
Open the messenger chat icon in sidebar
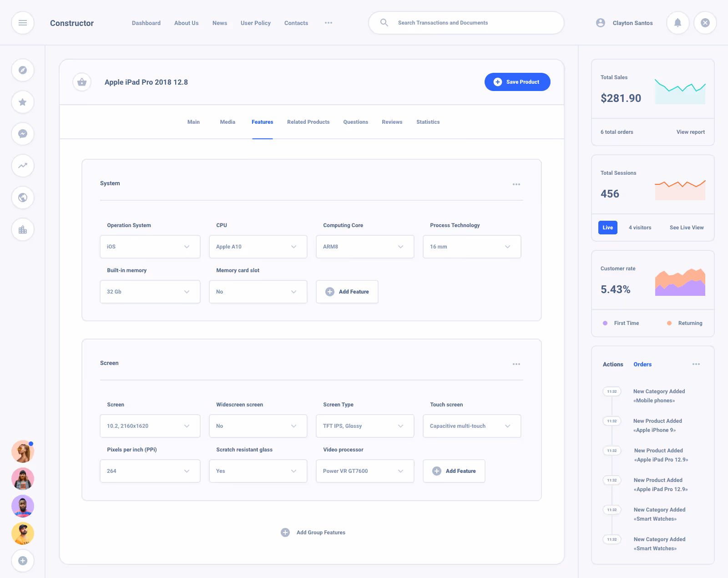(23, 134)
